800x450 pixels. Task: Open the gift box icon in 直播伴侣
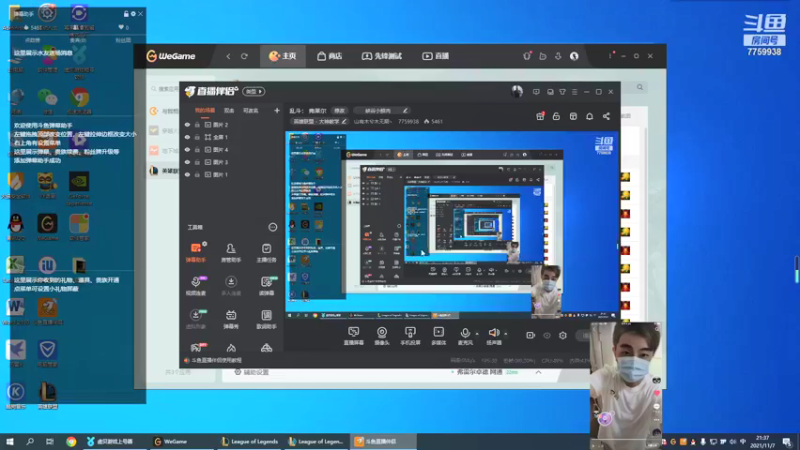540,116
